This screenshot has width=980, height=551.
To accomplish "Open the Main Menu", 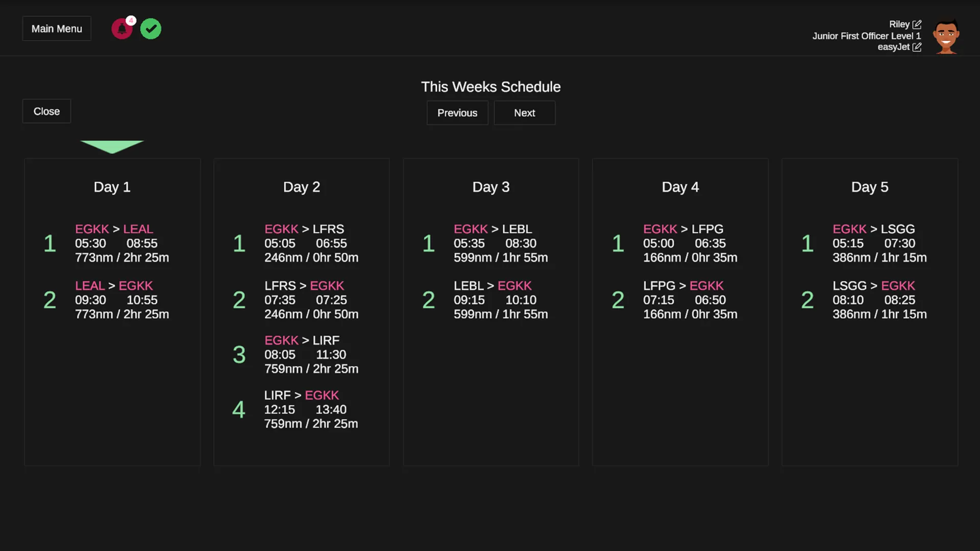I will tap(57, 29).
